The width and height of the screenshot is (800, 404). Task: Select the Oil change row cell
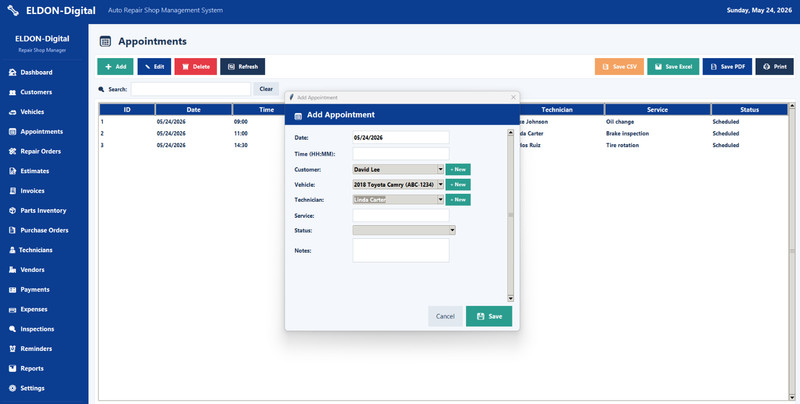tap(620, 122)
